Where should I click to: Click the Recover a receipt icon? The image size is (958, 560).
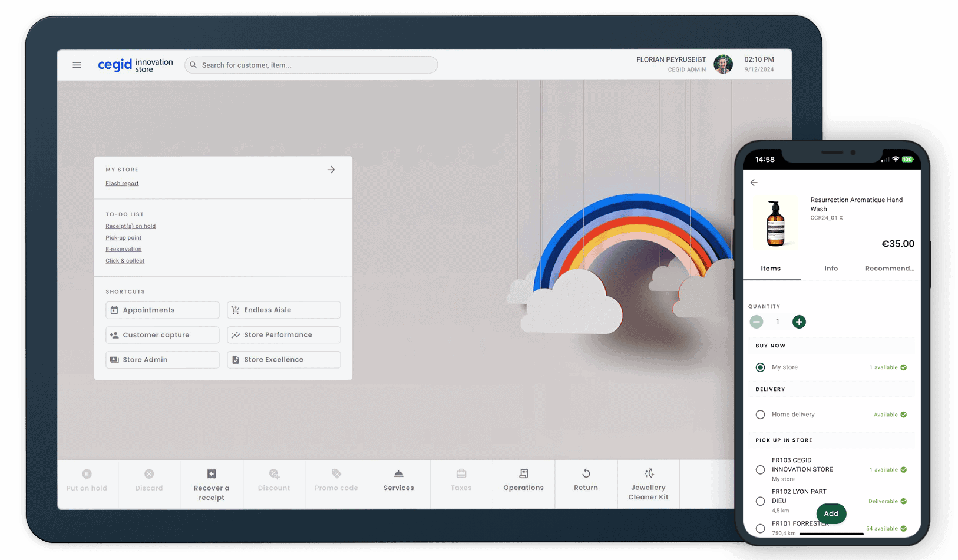pos(212,473)
